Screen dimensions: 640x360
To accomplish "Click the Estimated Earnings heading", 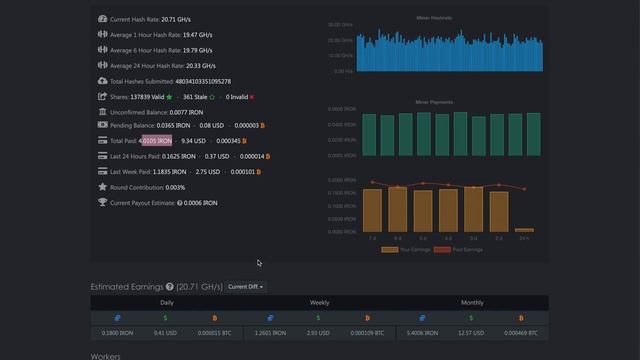I will click(x=127, y=287).
